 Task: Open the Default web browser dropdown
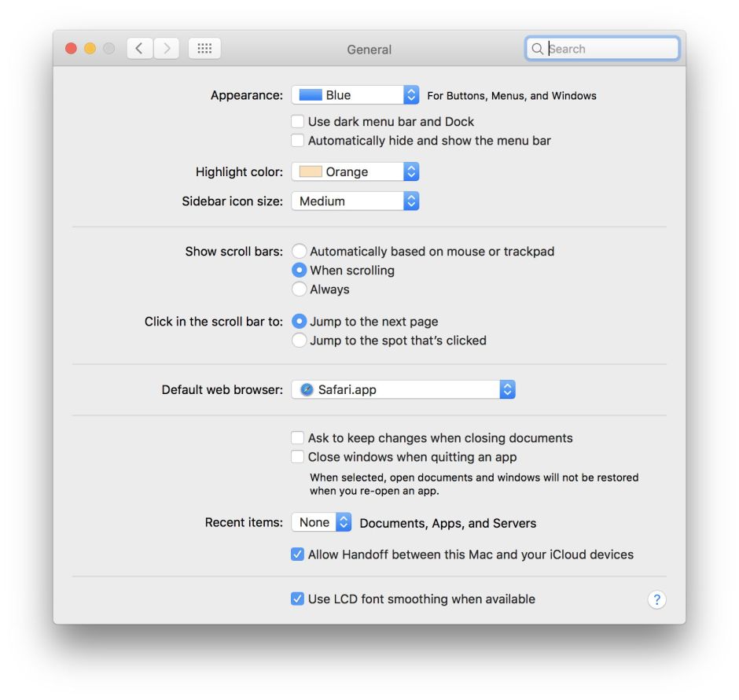click(404, 390)
